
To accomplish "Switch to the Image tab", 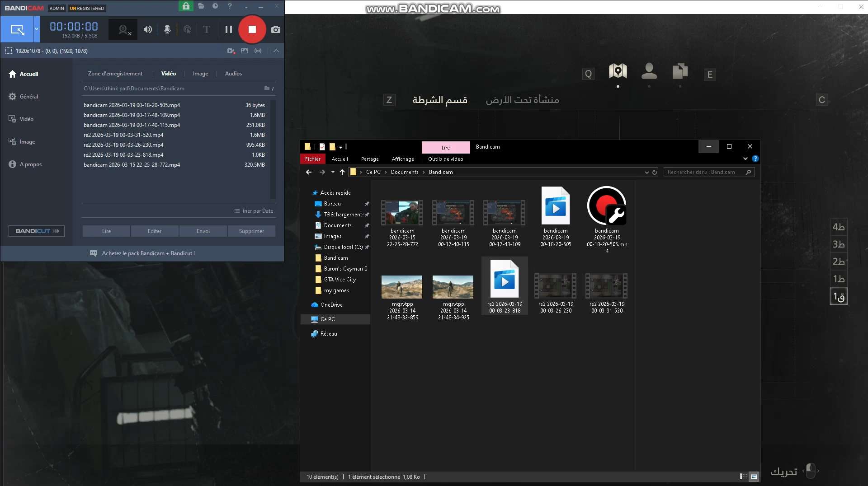I will click(200, 74).
